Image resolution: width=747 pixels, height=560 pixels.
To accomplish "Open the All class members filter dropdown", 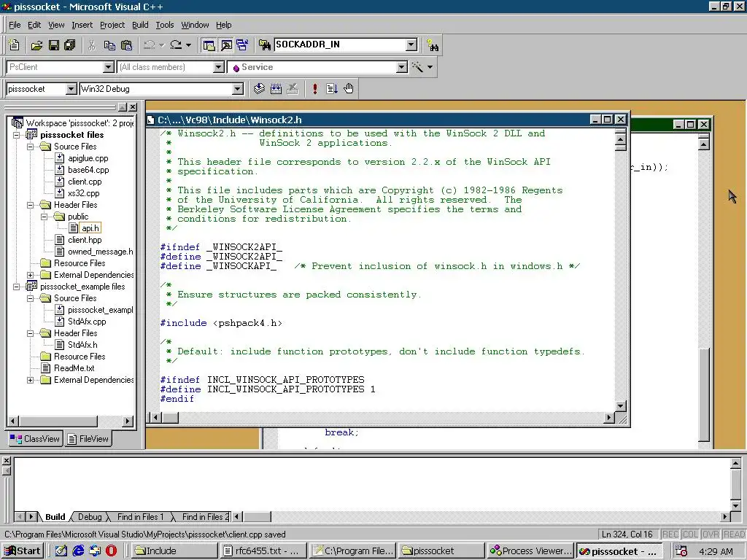I will point(219,67).
